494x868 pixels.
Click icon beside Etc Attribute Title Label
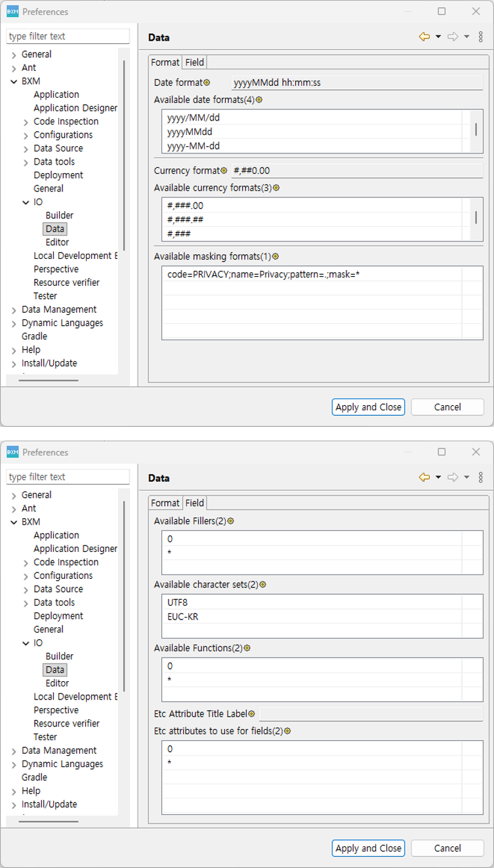pyautogui.click(x=251, y=713)
